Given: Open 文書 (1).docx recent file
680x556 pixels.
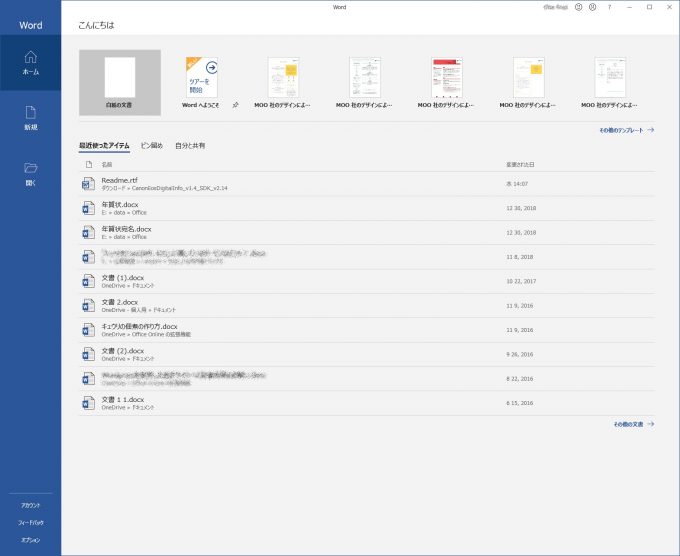Looking at the screenshot, I should [x=367, y=281].
